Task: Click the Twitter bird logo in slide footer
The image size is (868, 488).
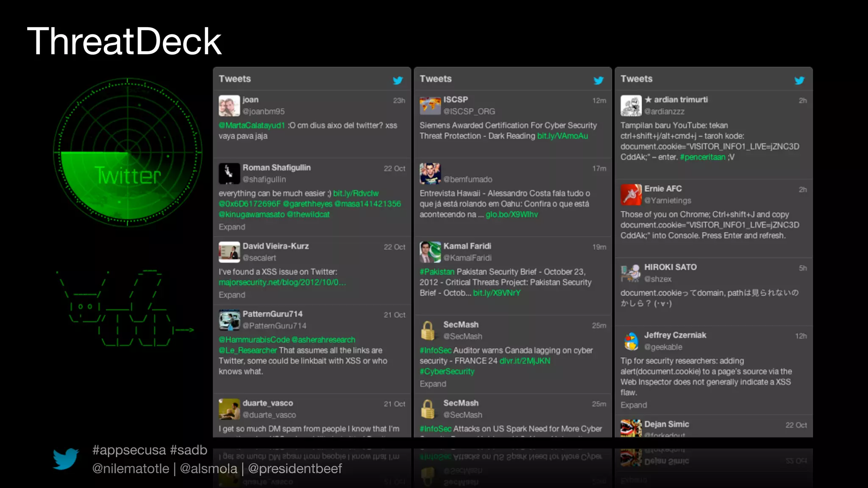Action: 66,459
